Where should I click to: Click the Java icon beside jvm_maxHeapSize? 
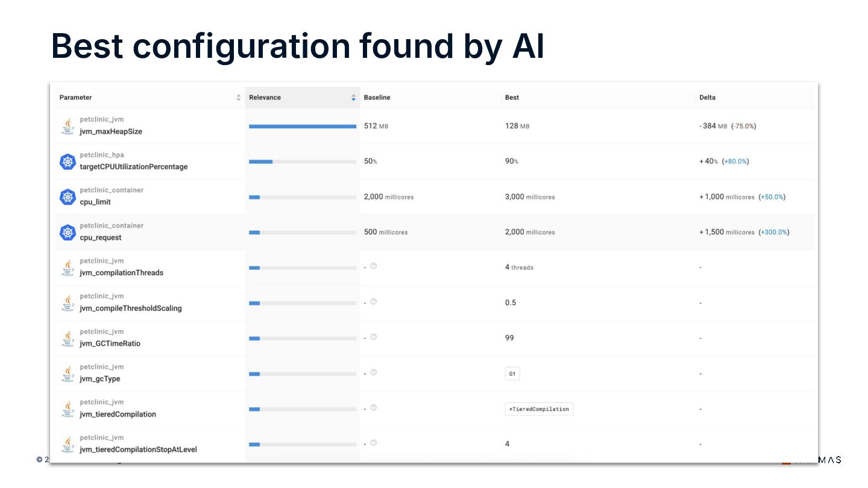point(68,126)
